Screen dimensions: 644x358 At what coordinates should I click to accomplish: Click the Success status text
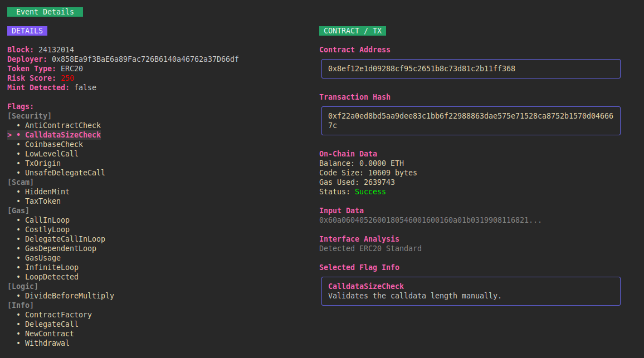click(370, 191)
